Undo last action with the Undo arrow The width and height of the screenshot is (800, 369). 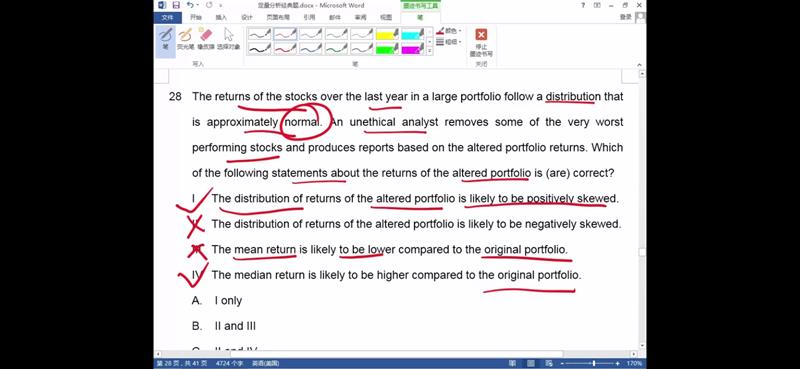pyautogui.click(x=190, y=5)
